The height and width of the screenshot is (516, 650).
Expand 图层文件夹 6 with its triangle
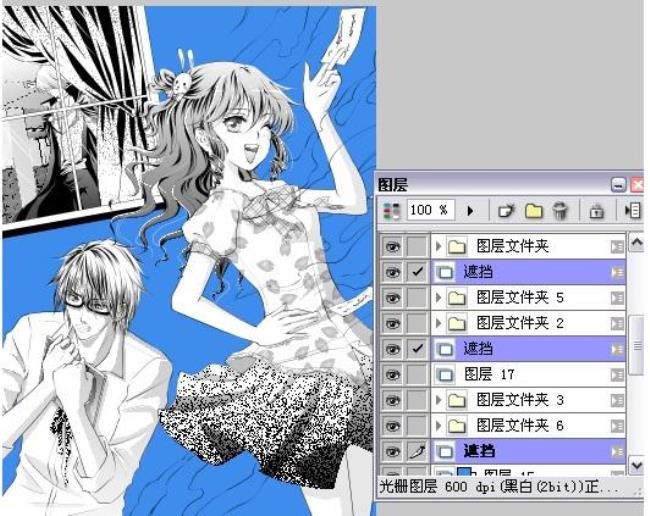click(x=438, y=426)
